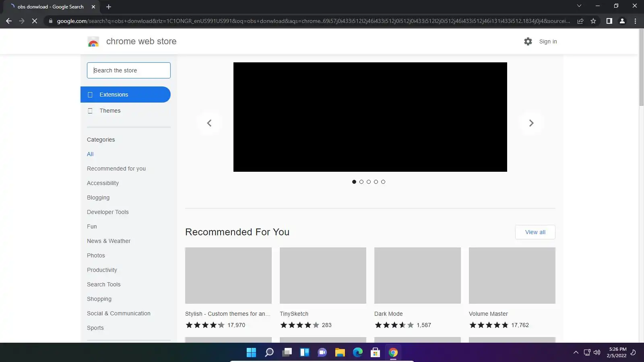The image size is (644, 362).
Task: Open Windows taskbar search
Action: [269, 353]
